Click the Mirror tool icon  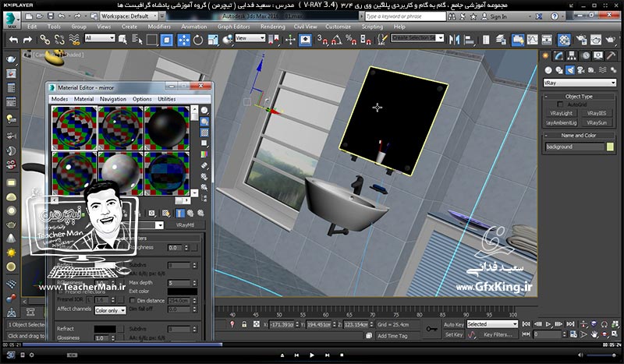click(x=454, y=40)
